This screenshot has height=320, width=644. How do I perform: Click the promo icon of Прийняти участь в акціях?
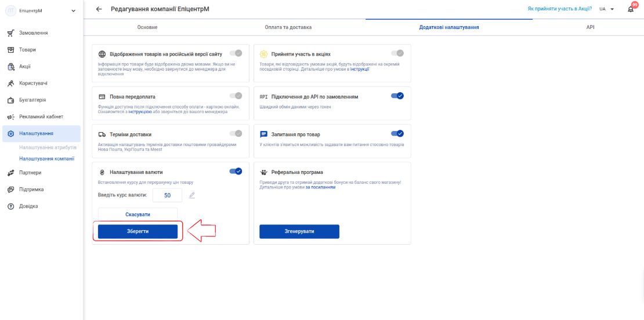coord(263,54)
